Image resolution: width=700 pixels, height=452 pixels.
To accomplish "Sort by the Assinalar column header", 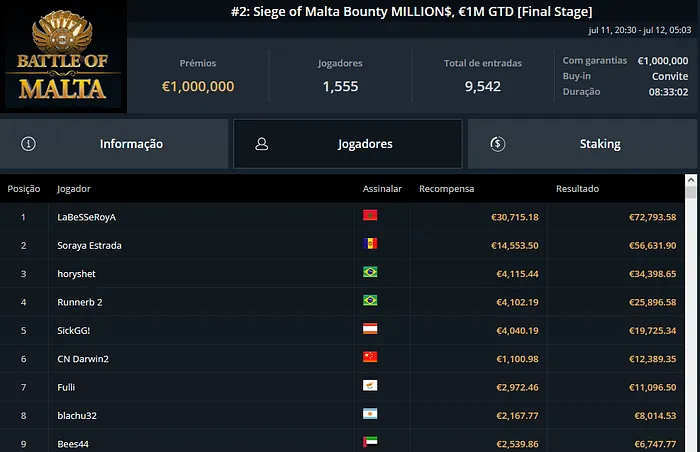I will click(x=382, y=189).
